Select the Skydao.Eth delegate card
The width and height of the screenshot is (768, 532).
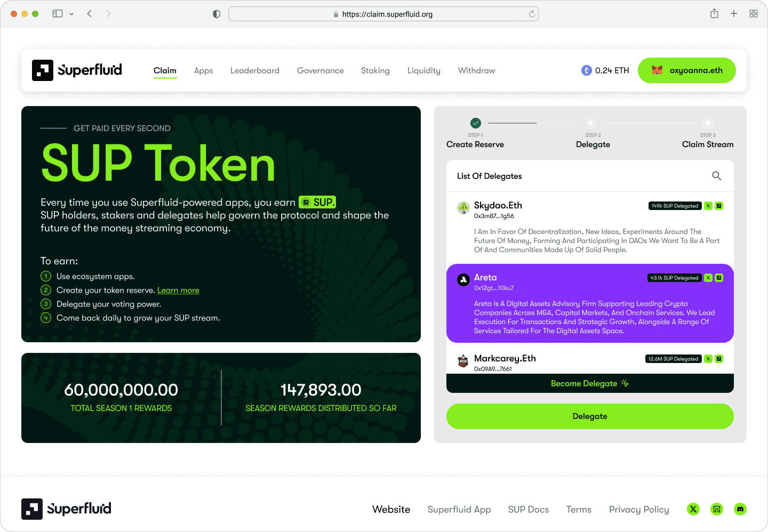pyautogui.click(x=590, y=228)
